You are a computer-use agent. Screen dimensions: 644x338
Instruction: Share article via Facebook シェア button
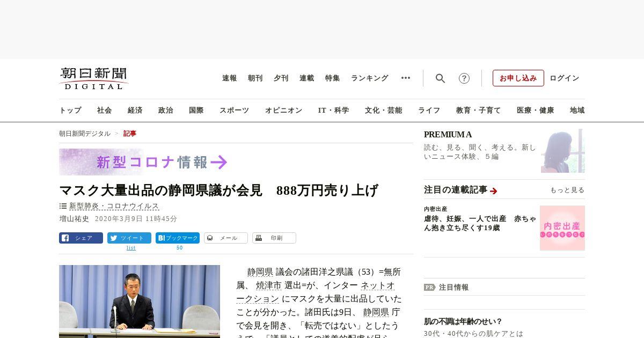81,238
